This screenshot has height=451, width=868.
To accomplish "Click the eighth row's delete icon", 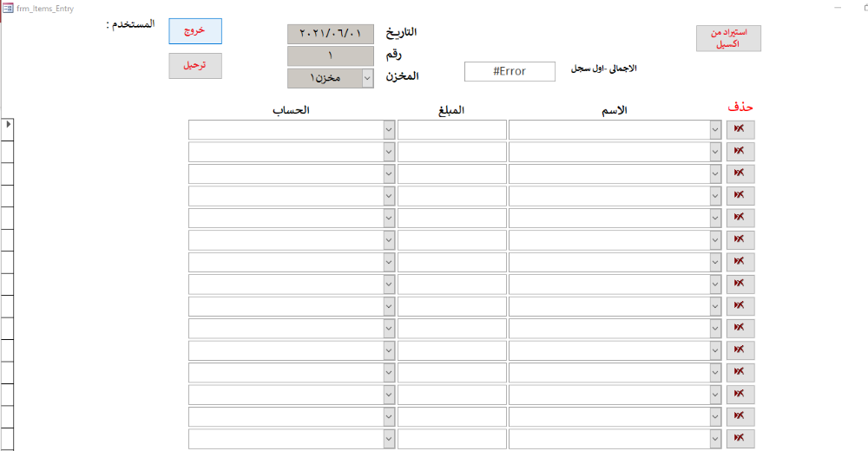I will click(740, 284).
